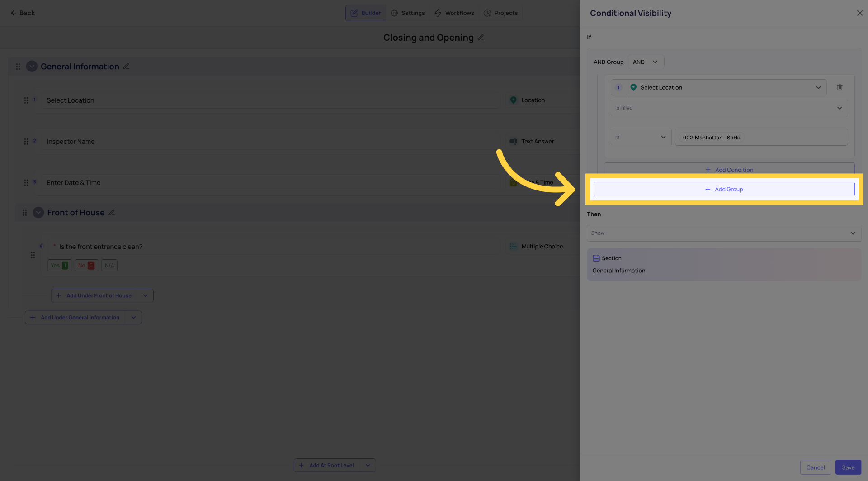This screenshot has width=868, height=481.
Task: Go back using the Back arrow
Action: tap(23, 13)
